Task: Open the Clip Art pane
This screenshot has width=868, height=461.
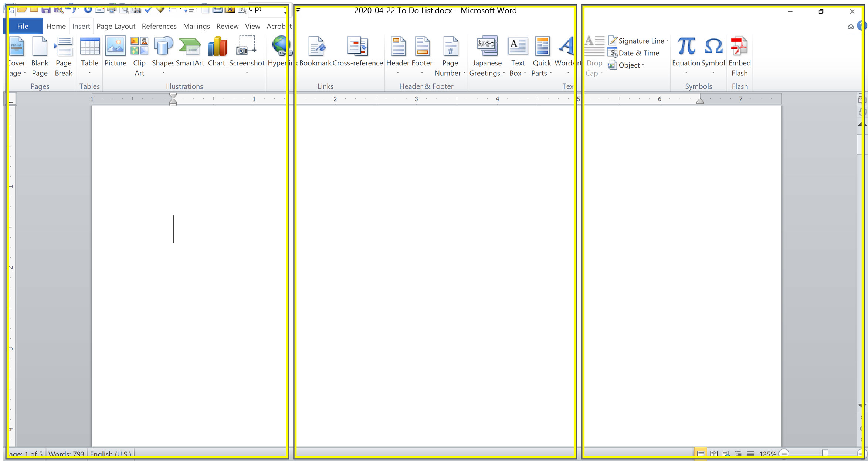Action: point(139,55)
